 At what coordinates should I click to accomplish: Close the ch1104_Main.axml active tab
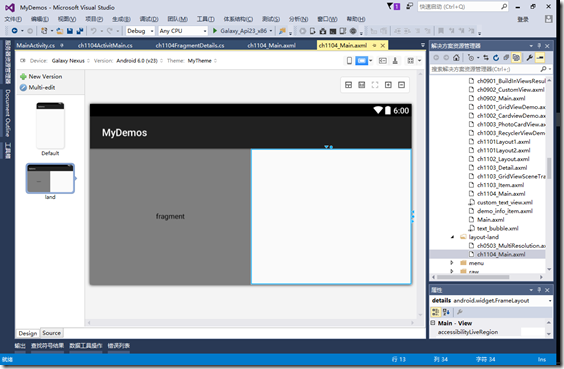tap(383, 45)
